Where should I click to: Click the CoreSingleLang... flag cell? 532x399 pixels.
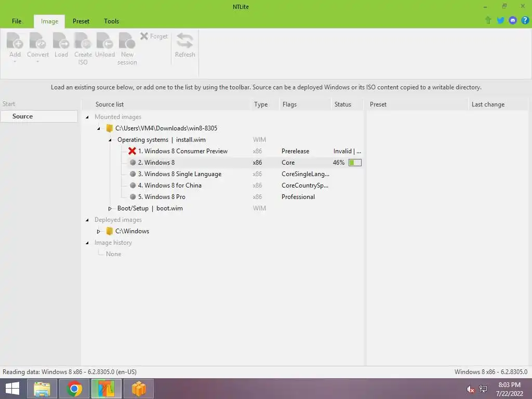(x=305, y=174)
